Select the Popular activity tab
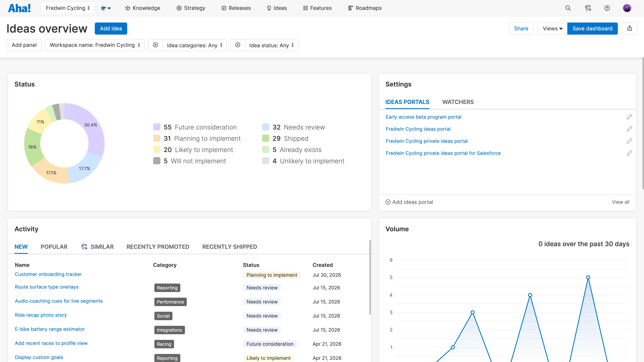 pos(54,247)
